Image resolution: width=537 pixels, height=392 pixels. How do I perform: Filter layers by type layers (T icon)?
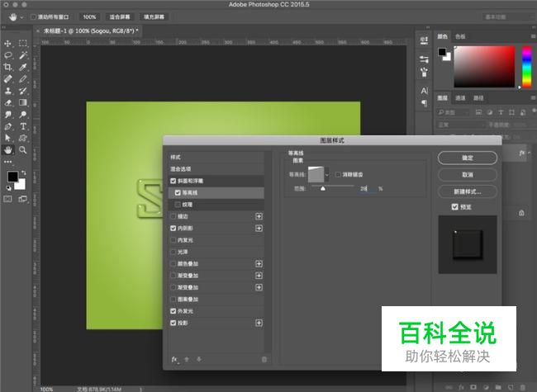[x=501, y=112]
